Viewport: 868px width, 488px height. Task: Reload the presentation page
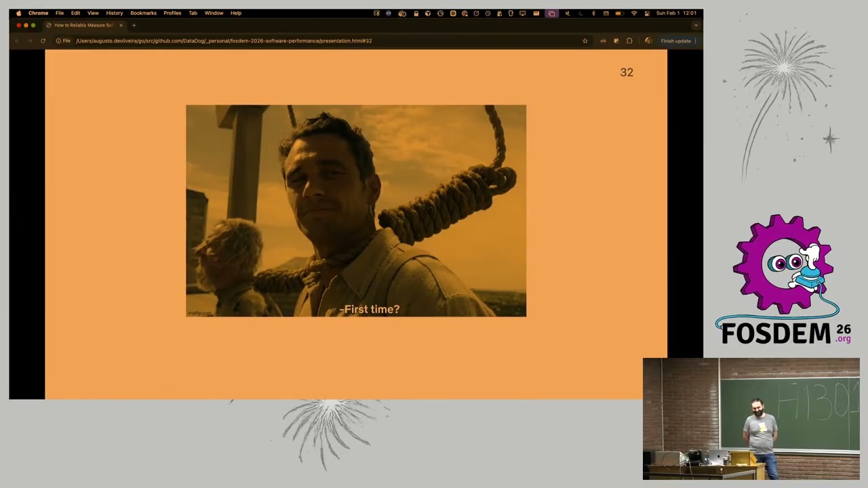click(43, 41)
